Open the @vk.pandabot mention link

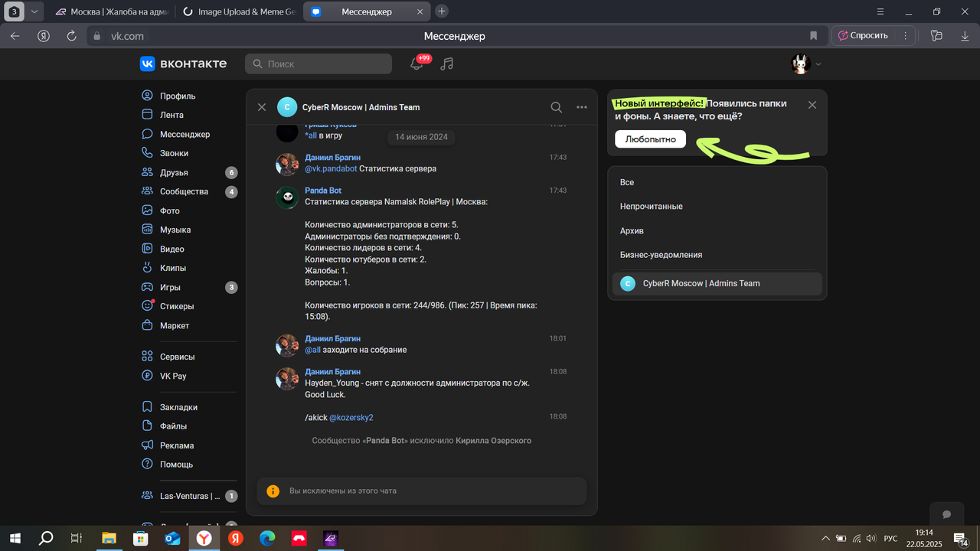click(331, 168)
